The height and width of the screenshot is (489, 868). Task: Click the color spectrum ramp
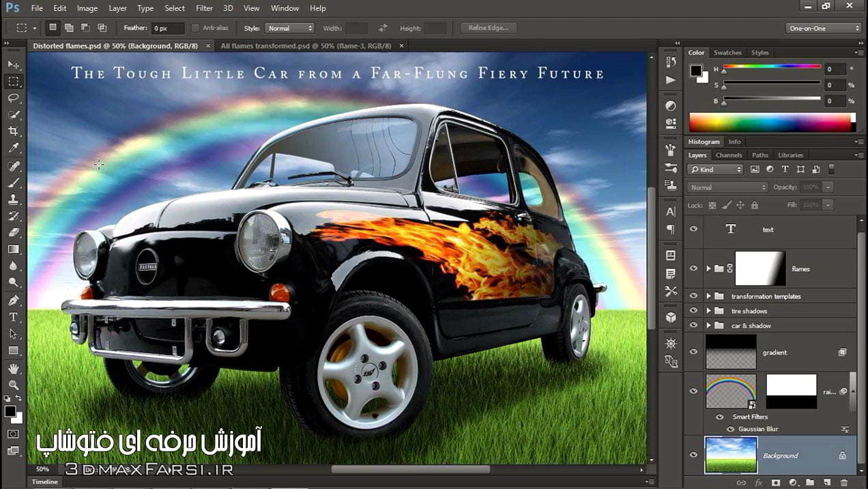pyautogui.click(x=772, y=123)
